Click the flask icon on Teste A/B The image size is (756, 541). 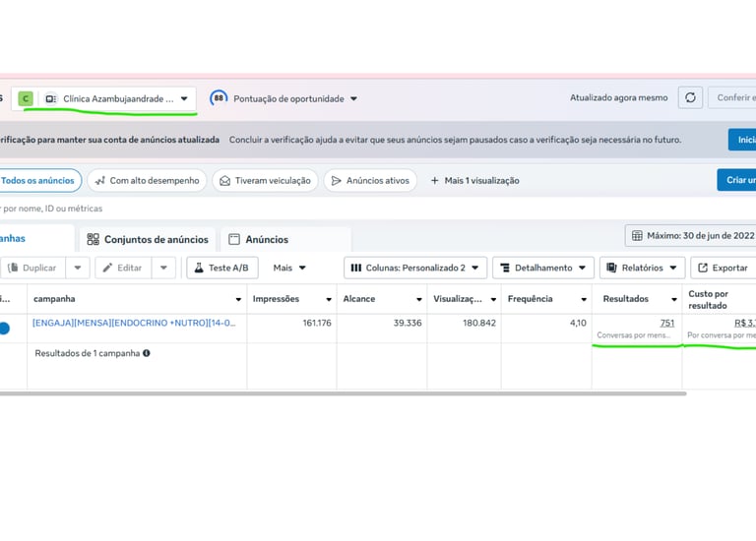pyautogui.click(x=199, y=268)
